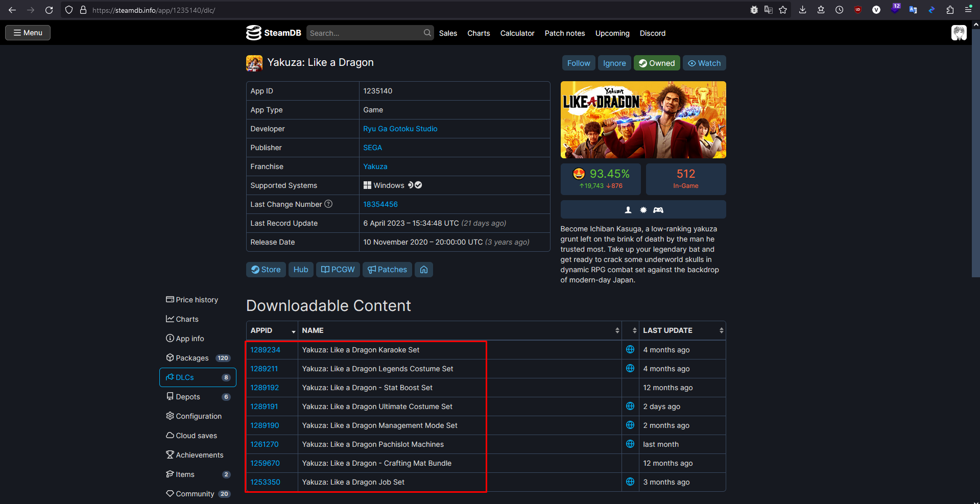Open Achievements in the sidebar

pos(198,455)
